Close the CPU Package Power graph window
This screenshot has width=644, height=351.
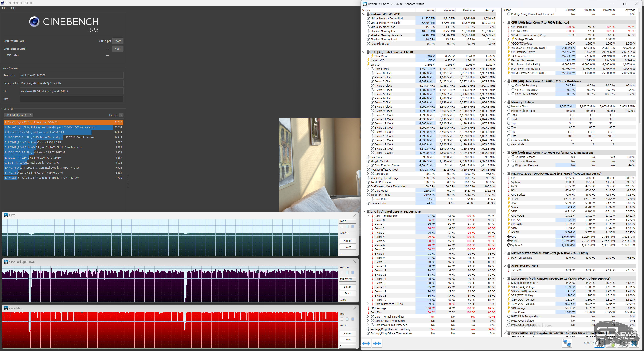coord(355,262)
